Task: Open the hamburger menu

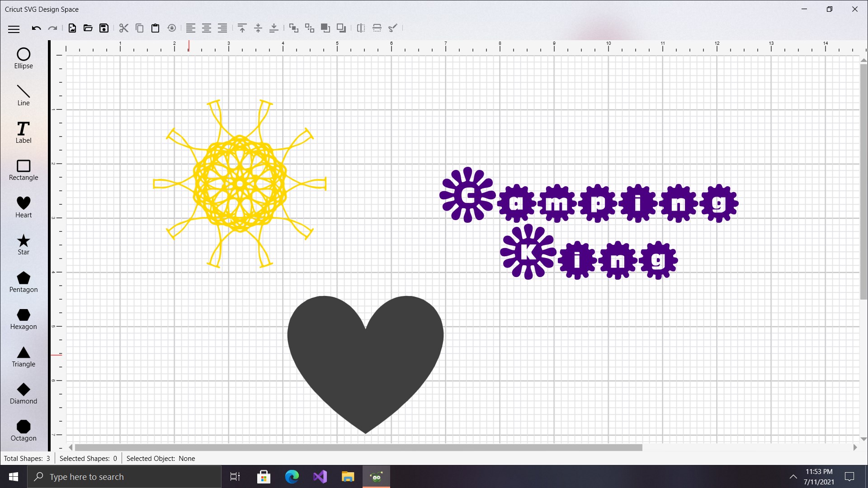Action: [14, 29]
